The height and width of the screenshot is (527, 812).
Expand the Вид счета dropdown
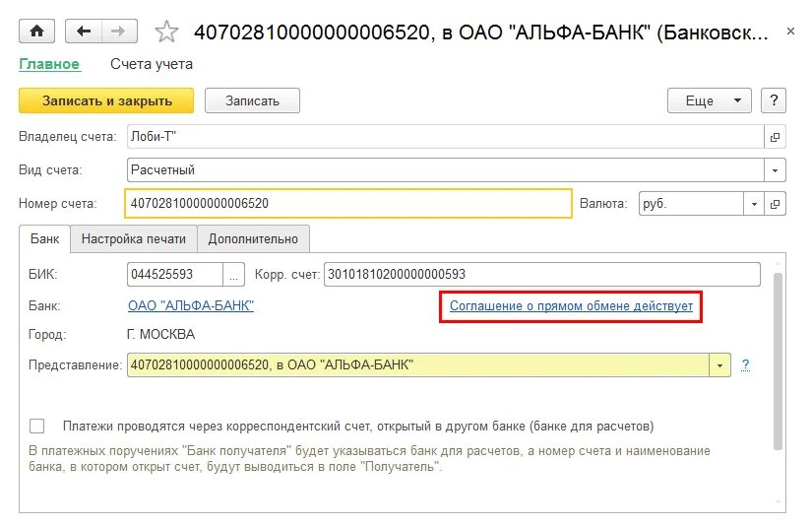(x=775, y=170)
